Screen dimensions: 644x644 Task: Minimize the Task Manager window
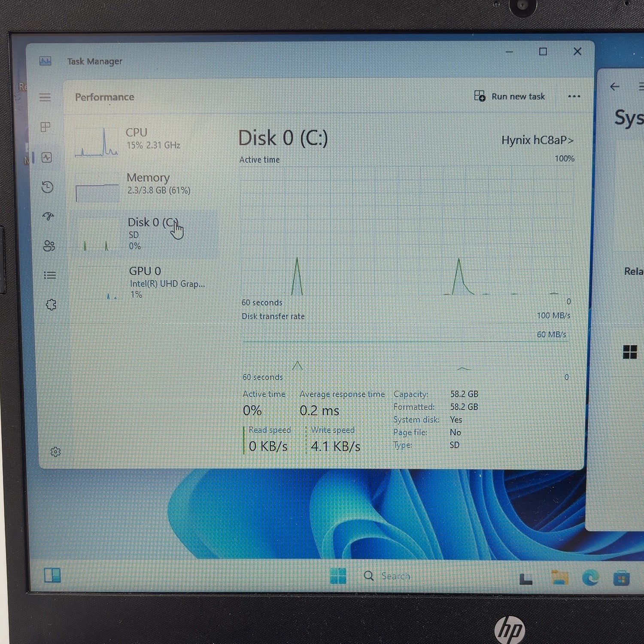[509, 52]
